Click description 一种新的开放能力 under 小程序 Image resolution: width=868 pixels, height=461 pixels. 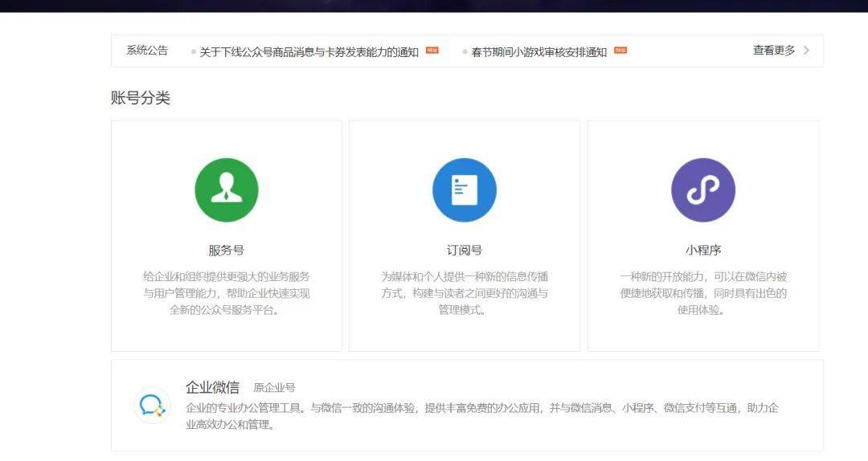[x=703, y=293]
